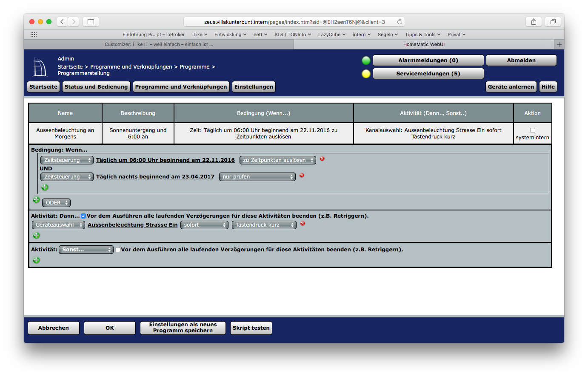Click the Abmelden button
The width and height of the screenshot is (588, 377).
click(x=521, y=60)
